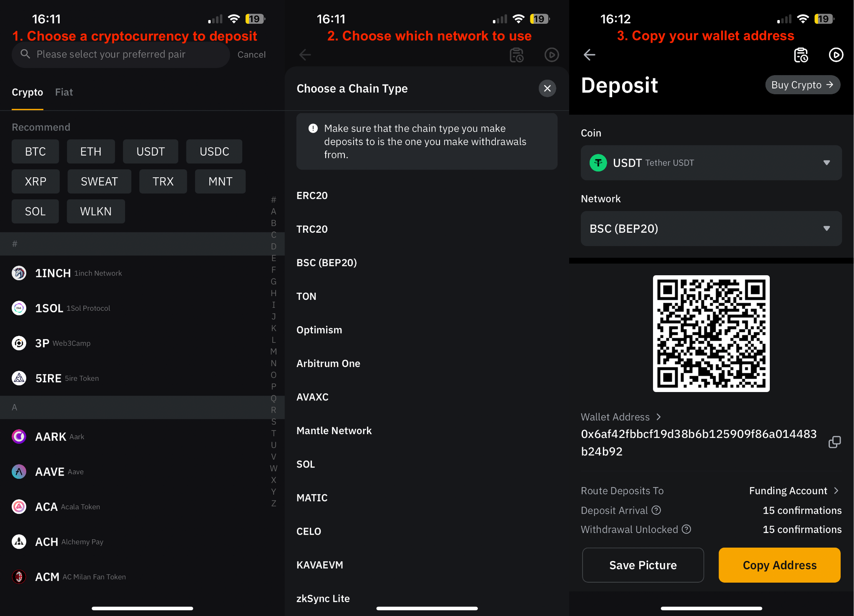Tap the deposit QR code image

coord(711,334)
